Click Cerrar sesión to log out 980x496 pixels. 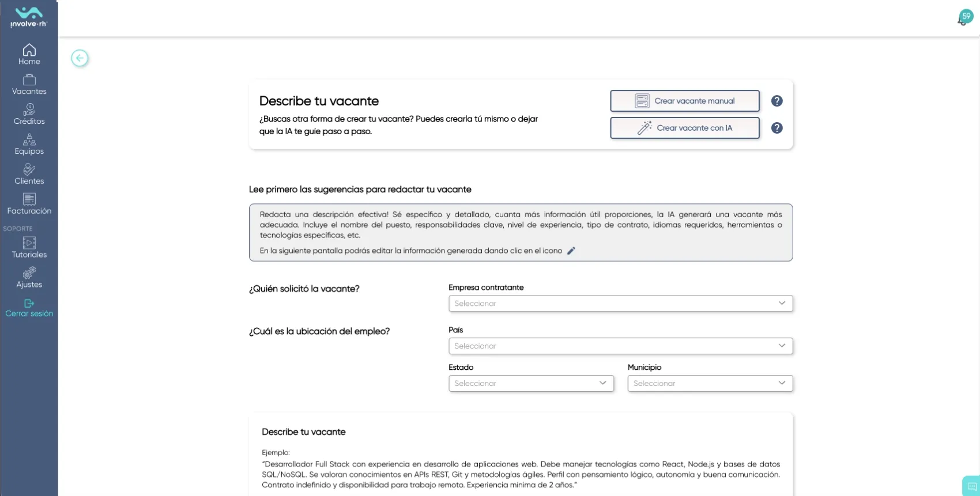(29, 308)
